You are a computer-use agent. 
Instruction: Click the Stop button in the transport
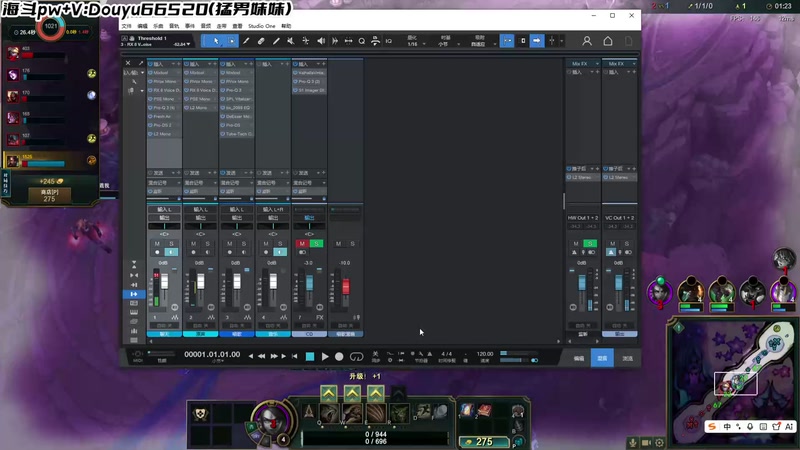[310, 356]
